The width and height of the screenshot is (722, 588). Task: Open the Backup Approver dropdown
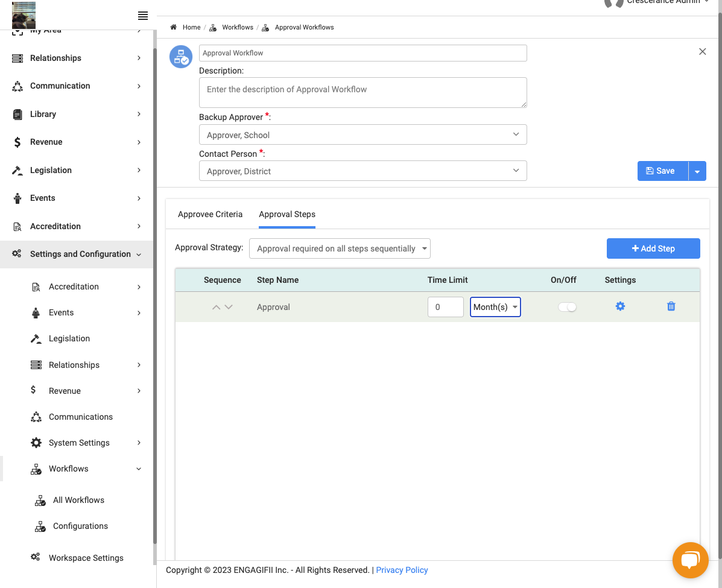click(x=363, y=134)
